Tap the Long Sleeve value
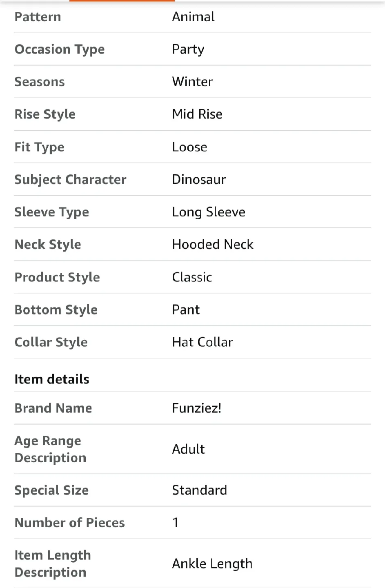The height and width of the screenshot is (588, 385). 209,212
